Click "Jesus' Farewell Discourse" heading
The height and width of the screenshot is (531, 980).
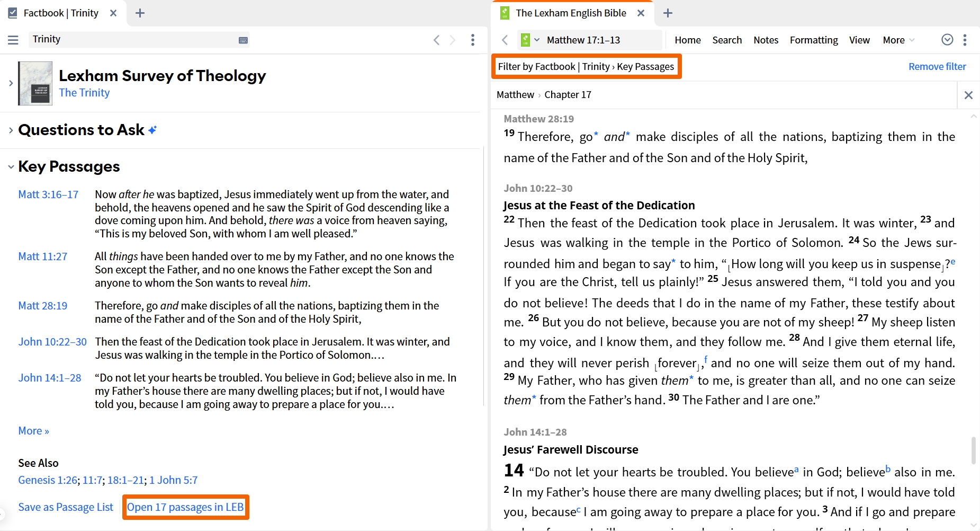(x=571, y=450)
